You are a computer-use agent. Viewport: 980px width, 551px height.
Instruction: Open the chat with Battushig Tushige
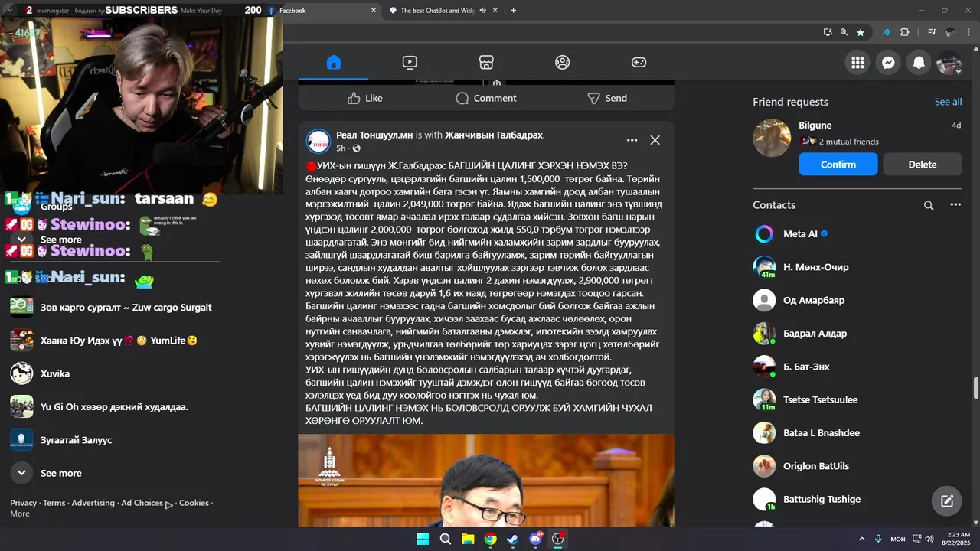pos(857,499)
